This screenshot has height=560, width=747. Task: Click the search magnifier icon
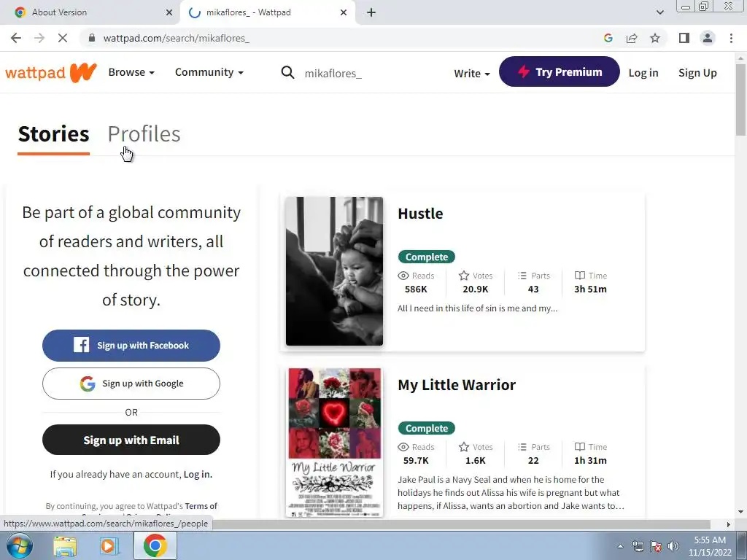[287, 73]
